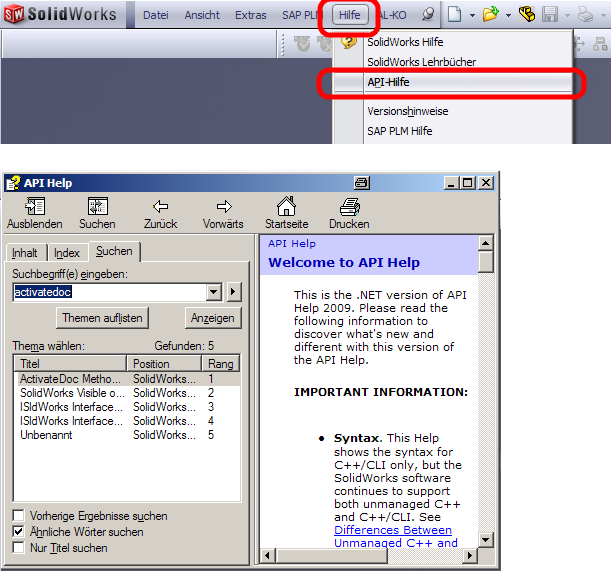Click the pin icon next to AL-KO
The height and width of the screenshot is (571, 611).
428,14
